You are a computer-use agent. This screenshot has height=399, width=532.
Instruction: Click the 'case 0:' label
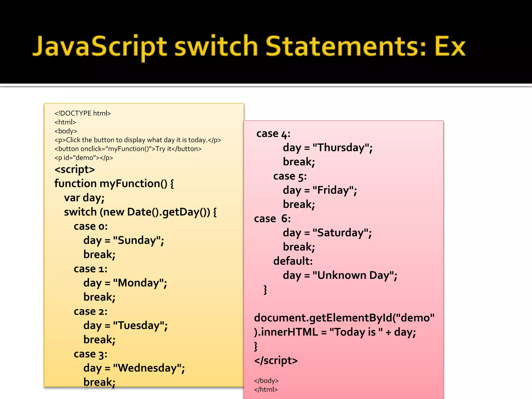click(91, 226)
